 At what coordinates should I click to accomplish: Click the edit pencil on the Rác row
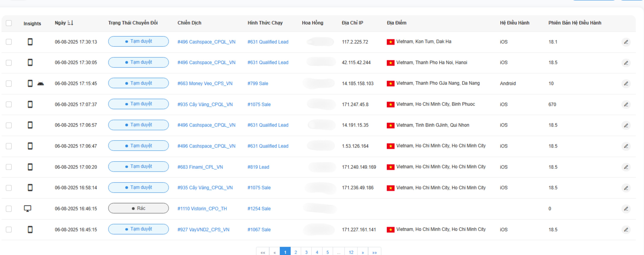coord(626,209)
